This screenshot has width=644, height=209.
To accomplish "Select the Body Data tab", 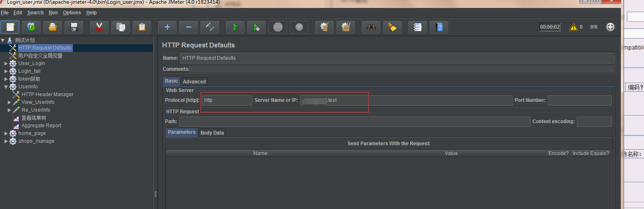I will point(212,133).
